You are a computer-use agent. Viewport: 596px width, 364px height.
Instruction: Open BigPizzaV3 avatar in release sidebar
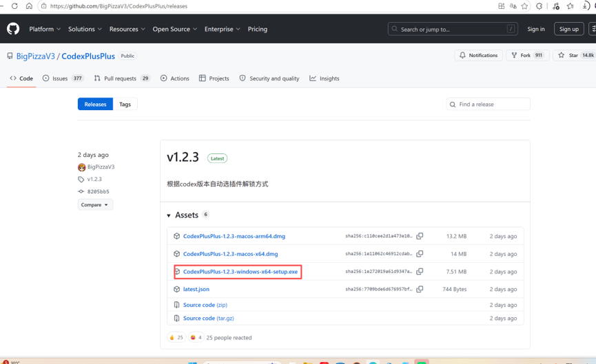(82, 167)
